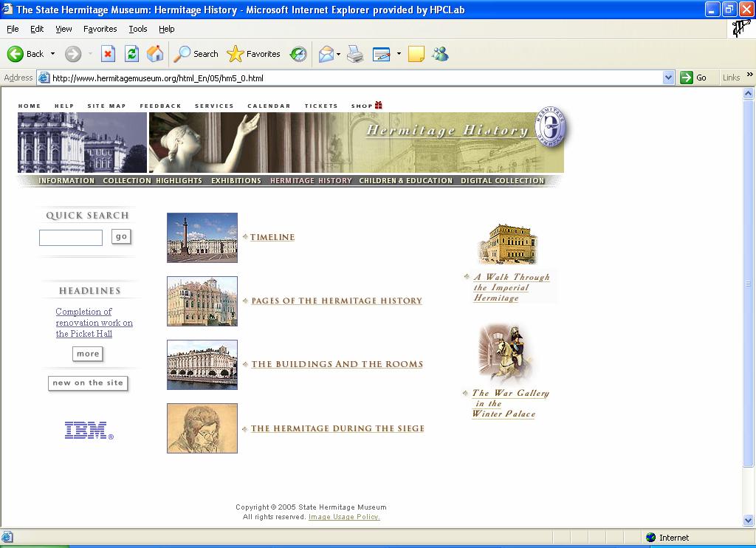Open Pages of the Hermitage History link

point(337,301)
